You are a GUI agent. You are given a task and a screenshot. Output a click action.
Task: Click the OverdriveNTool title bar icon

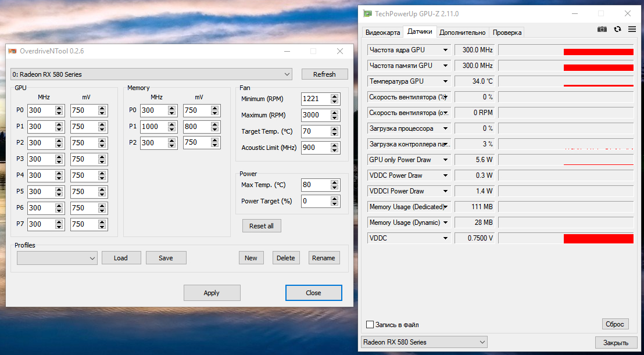(x=13, y=51)
